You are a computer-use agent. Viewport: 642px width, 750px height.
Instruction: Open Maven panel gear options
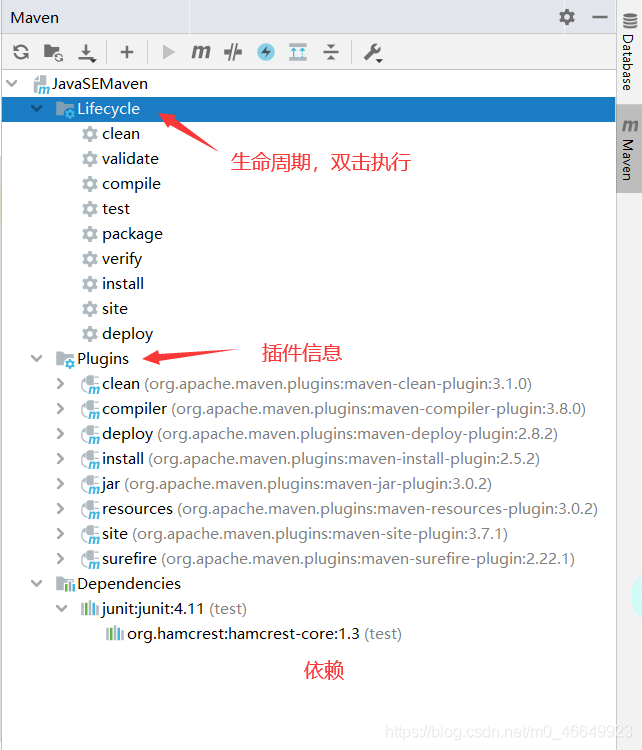click(x=567, y=17)
